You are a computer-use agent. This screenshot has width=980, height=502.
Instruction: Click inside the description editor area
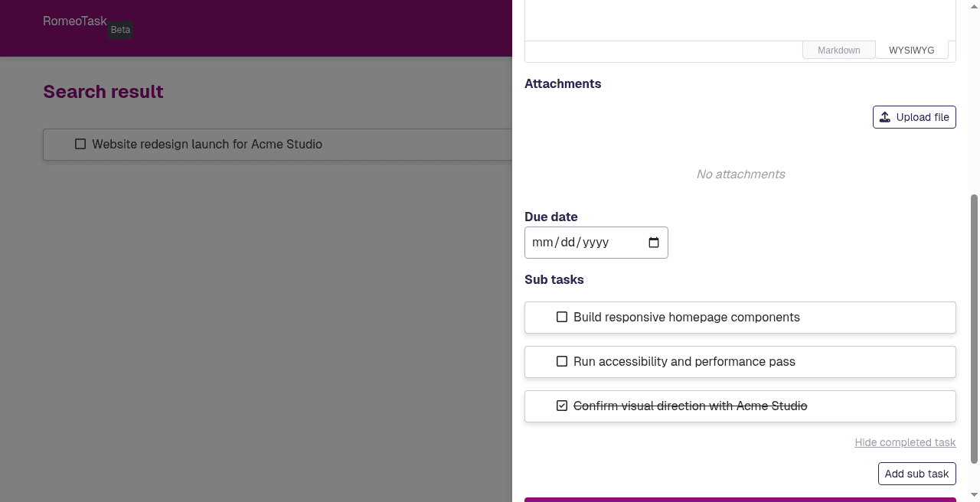[740, 20]
